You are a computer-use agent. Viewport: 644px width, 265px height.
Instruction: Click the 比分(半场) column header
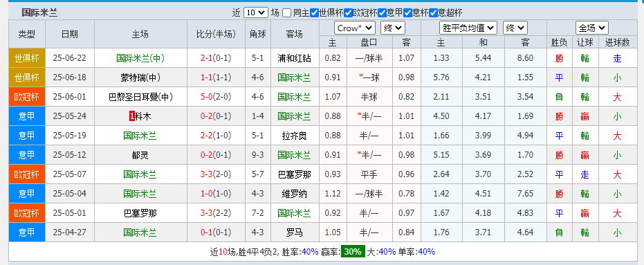[x=216, y=34]
